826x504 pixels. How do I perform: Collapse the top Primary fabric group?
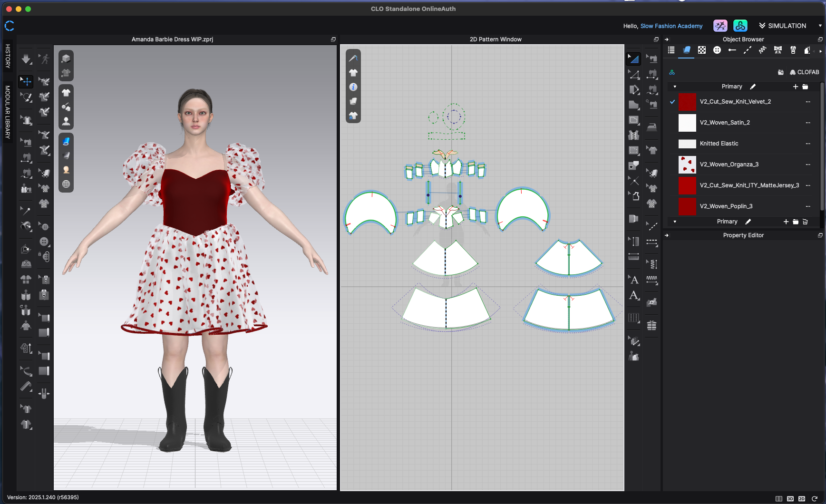(x=675, y=87)
